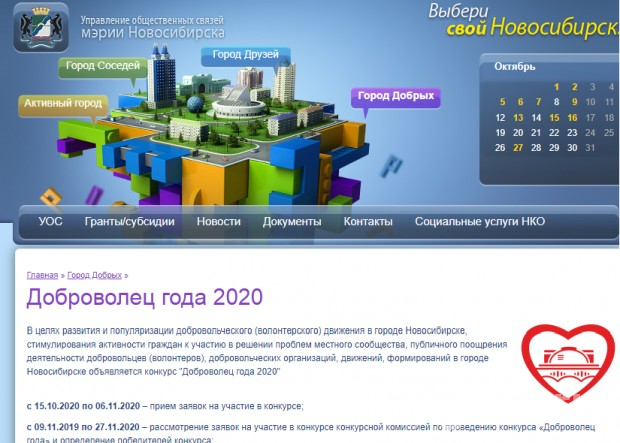Go to the Новости section

coord(218,222)
